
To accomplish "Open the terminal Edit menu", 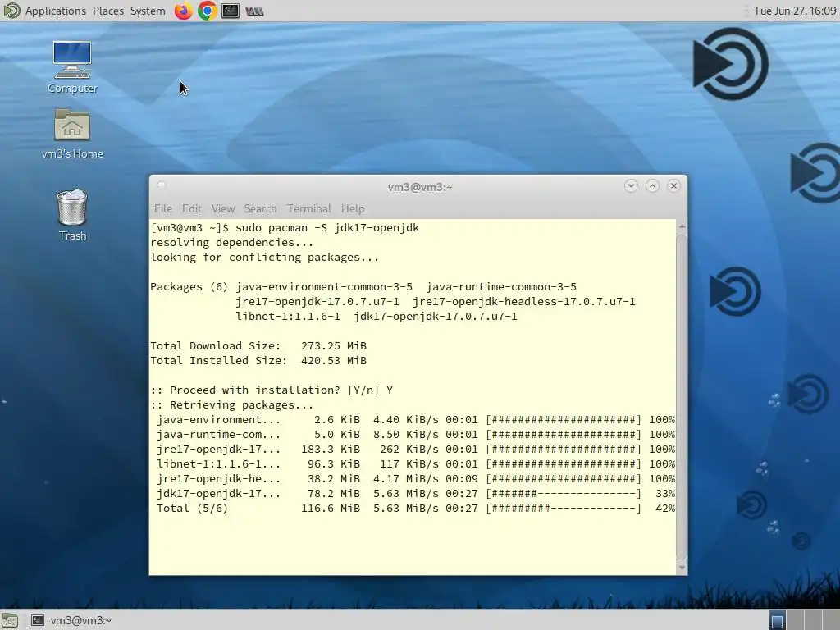I will (x=191, y=208).
